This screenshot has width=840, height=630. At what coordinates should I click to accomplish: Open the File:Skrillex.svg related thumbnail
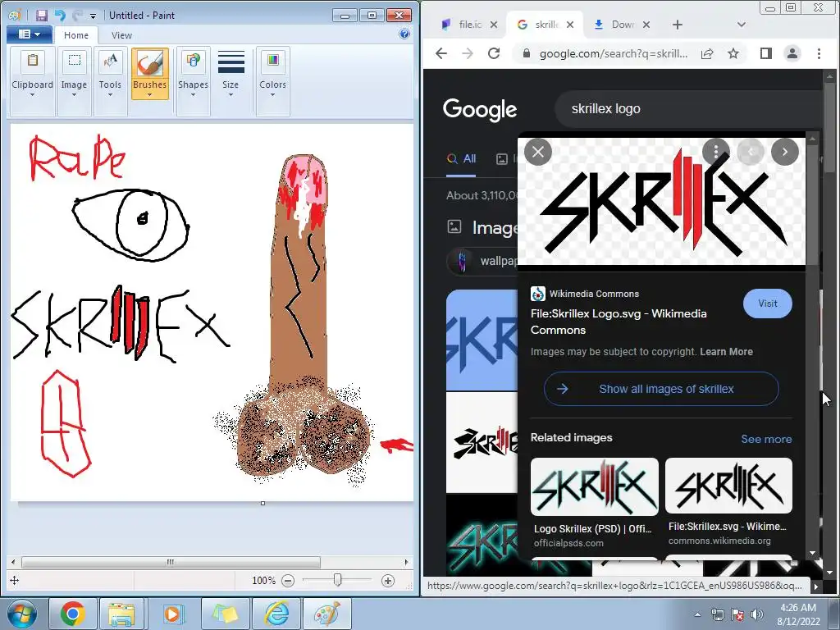click(728, 486)
